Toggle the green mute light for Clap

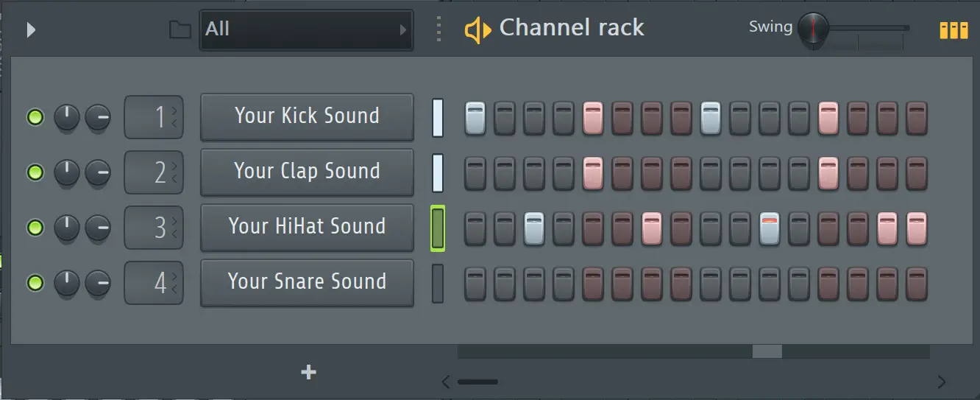point(35,172)
